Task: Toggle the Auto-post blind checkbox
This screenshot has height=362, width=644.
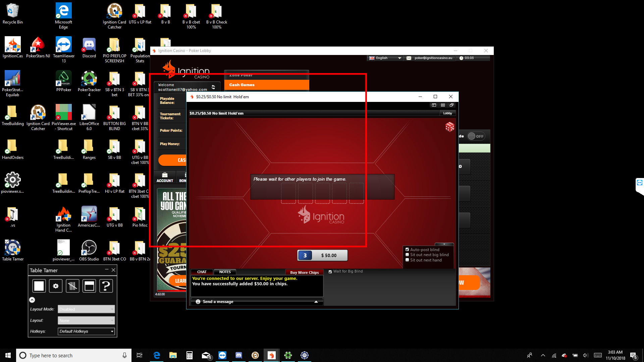Action: point(407,250)
